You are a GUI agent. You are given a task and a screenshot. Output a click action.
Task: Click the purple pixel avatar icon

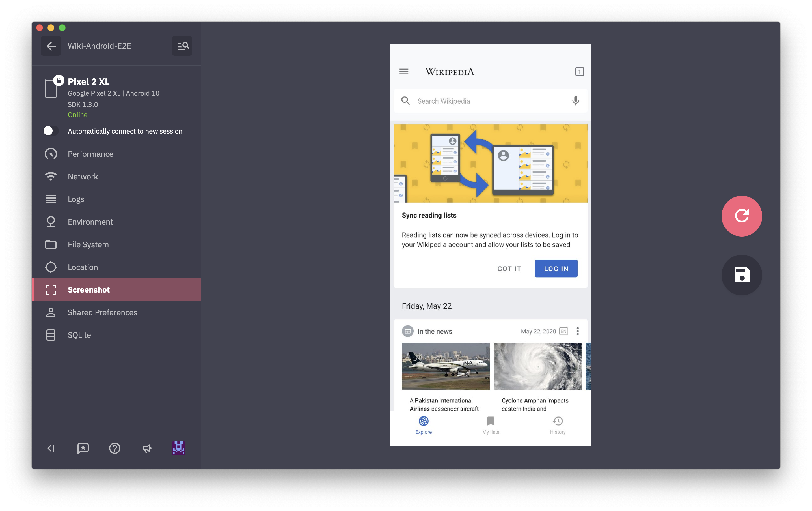point(179,448)
